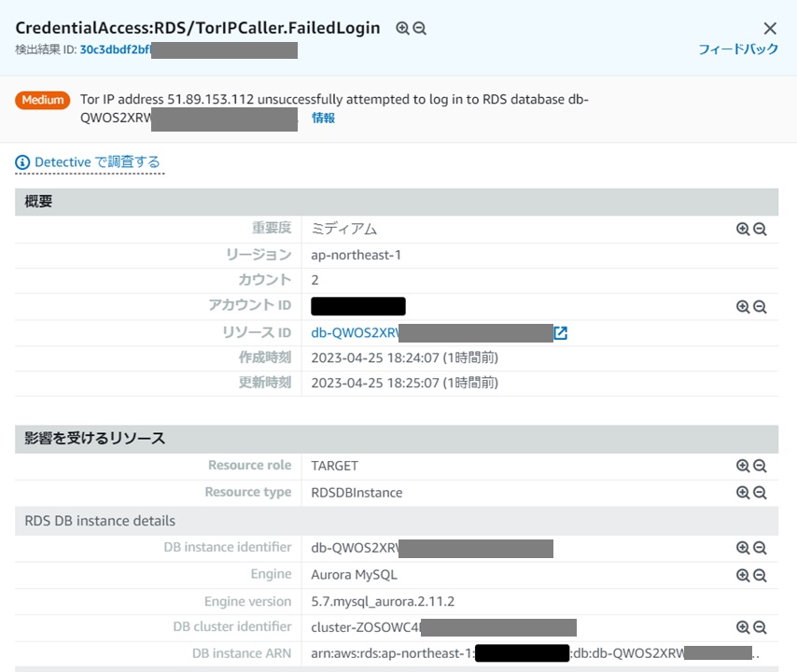Click zoom-in icon on 重要度 row
This screenshot has height=672, width=797.
[x=743, y=230]
